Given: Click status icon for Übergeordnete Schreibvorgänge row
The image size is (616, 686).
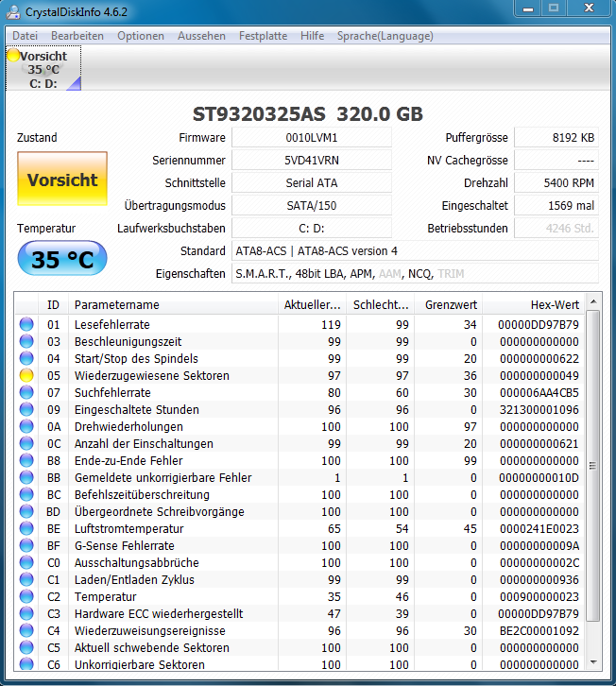Looking at the screenshot, I should pyautogui.click(x=26, y=511).
